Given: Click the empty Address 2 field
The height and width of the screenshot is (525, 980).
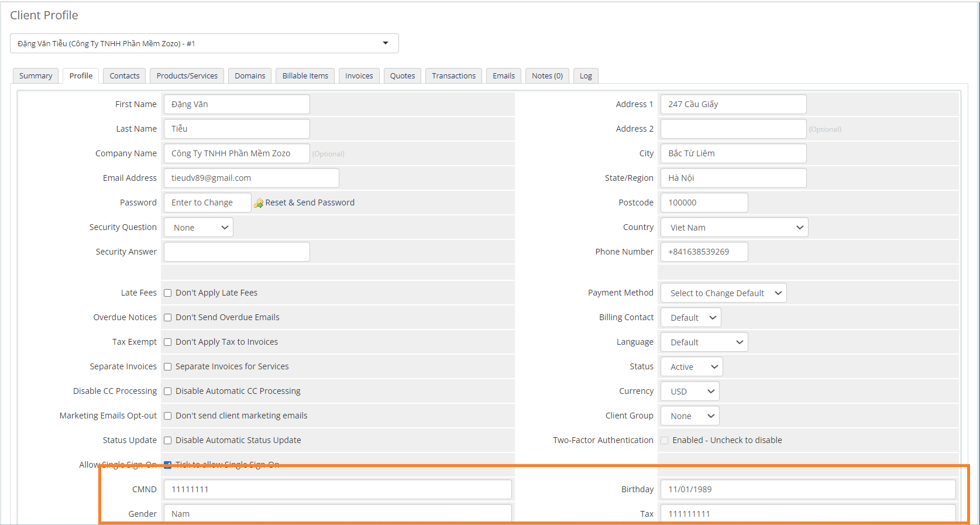Looking at the screenshot, I should coord(733,129).
